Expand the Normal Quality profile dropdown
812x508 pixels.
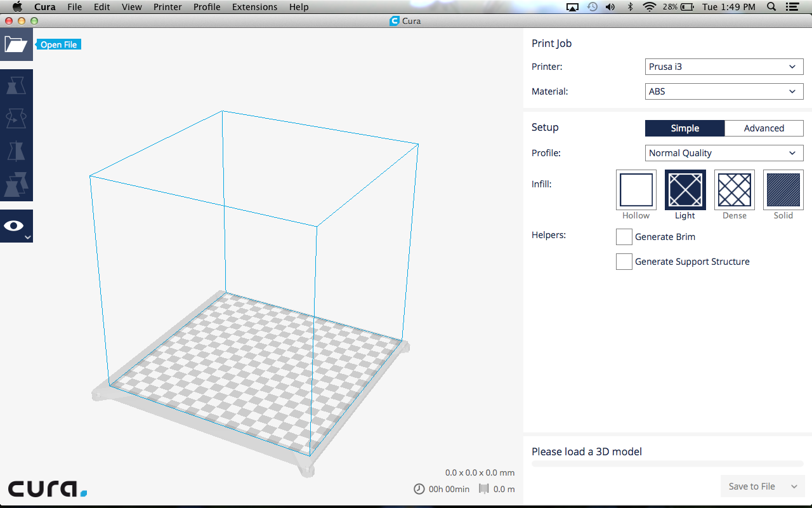tap(724, 153)
